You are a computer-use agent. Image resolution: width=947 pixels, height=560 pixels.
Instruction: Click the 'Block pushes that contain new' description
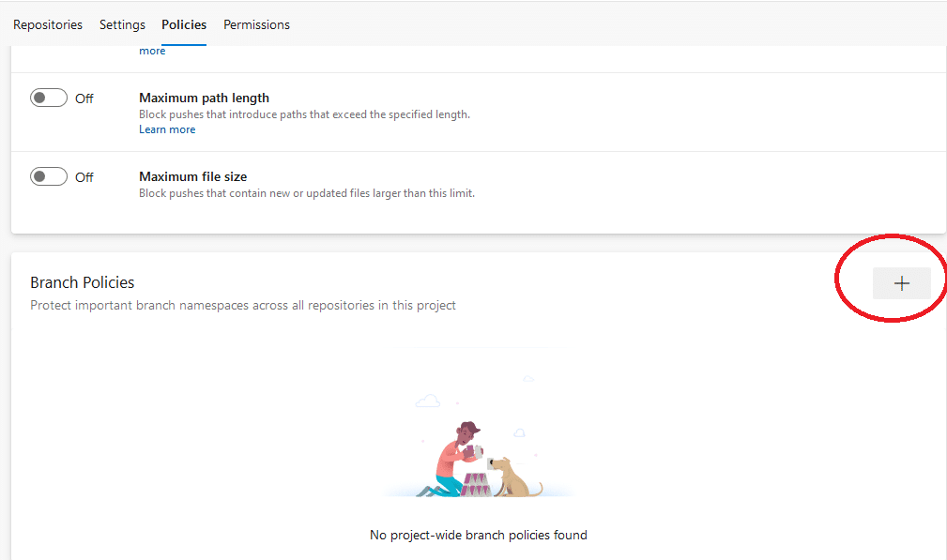coord(307,193)
